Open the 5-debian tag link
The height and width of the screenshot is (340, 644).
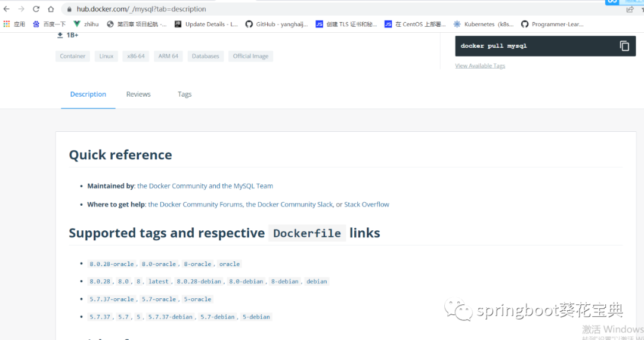click(256, 317)
